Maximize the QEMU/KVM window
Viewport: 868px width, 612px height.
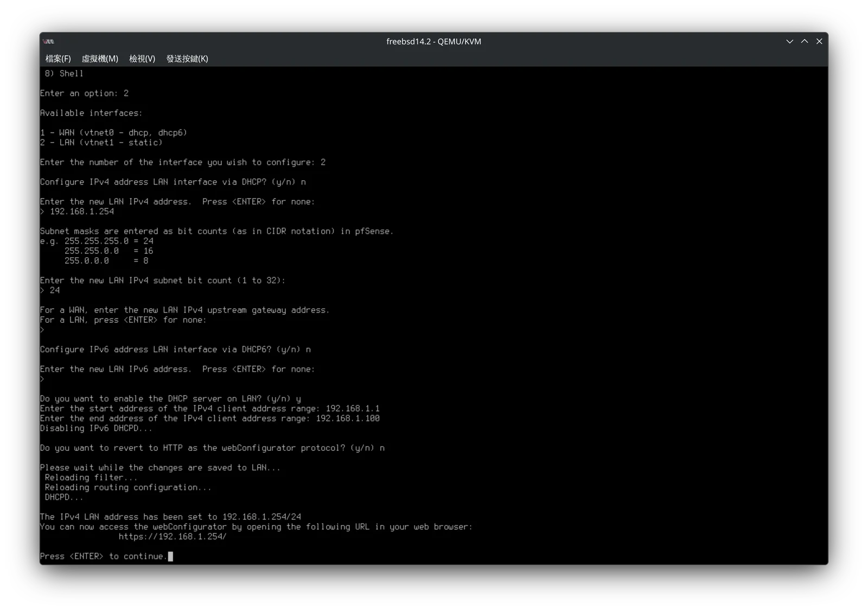tap(805, 41)
